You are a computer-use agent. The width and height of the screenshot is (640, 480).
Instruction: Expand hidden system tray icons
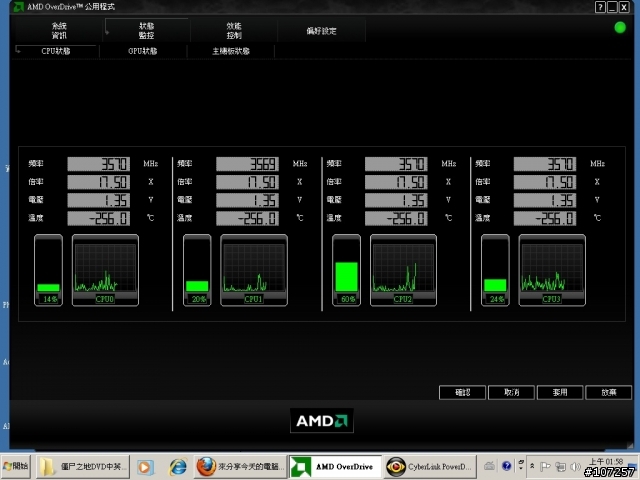point(532,466)
